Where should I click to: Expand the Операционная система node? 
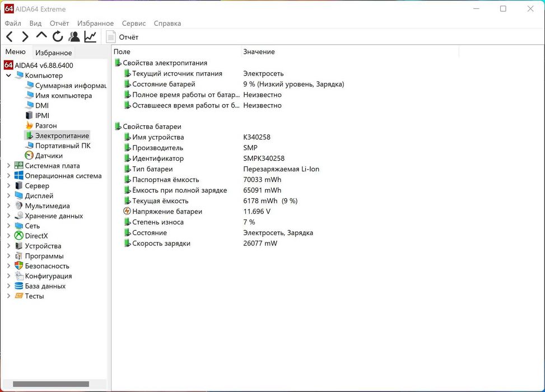tap(9, 176)
